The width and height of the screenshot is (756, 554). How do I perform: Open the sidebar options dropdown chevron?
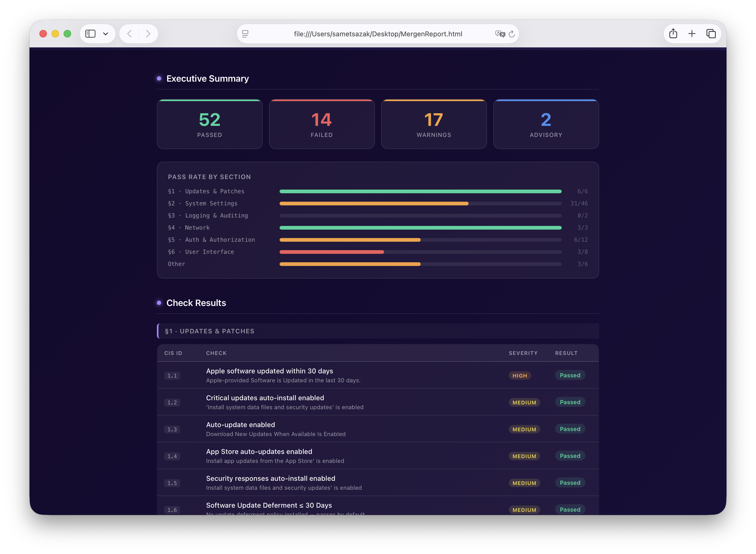click(x=106, y=33)
